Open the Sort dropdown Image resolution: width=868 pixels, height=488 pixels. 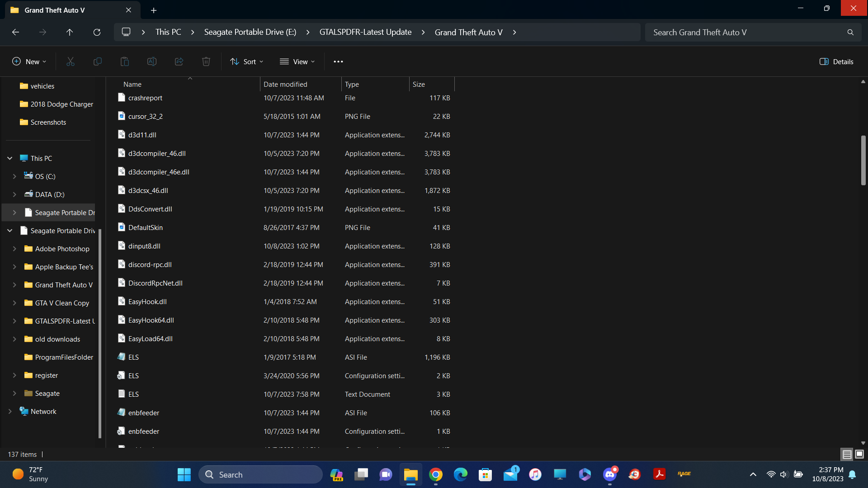pyautogui.click(x=246, y=61)
